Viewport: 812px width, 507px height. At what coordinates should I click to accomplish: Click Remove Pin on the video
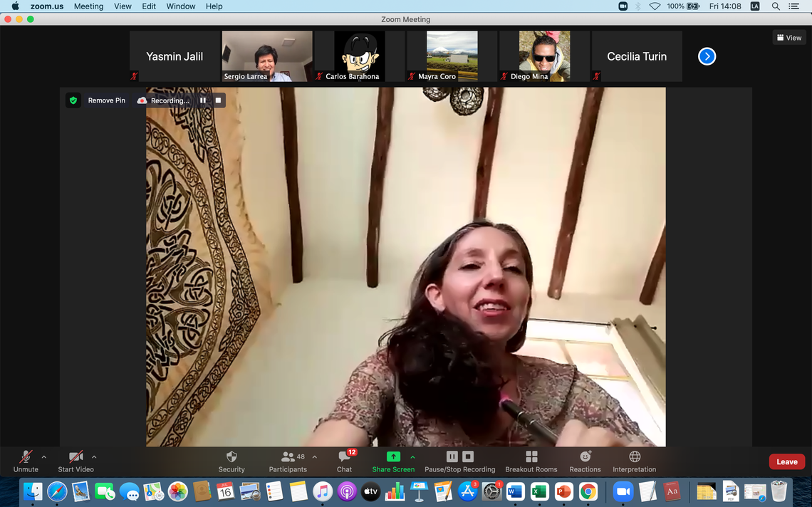(x=106, y=100)
